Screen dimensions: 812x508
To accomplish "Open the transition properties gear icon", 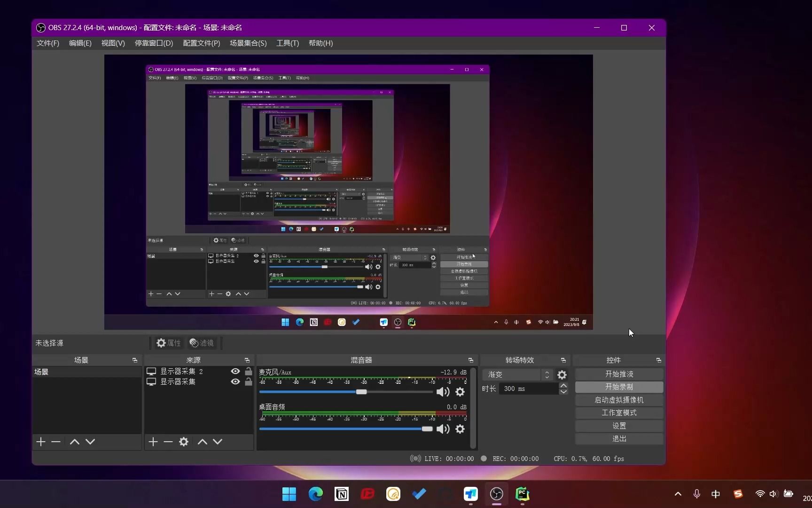I will [562, 374].
